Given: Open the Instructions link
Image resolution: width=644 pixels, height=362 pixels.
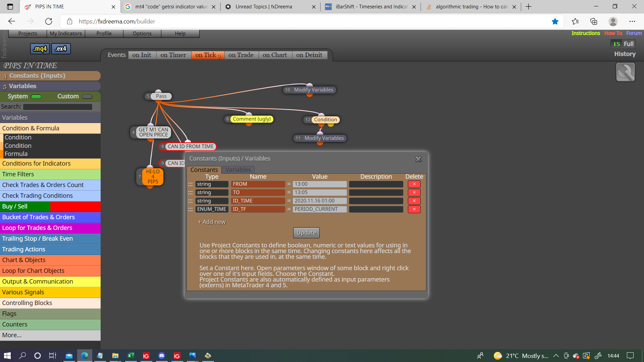Looking at the screenshot, I should click(x=586, y=33).
